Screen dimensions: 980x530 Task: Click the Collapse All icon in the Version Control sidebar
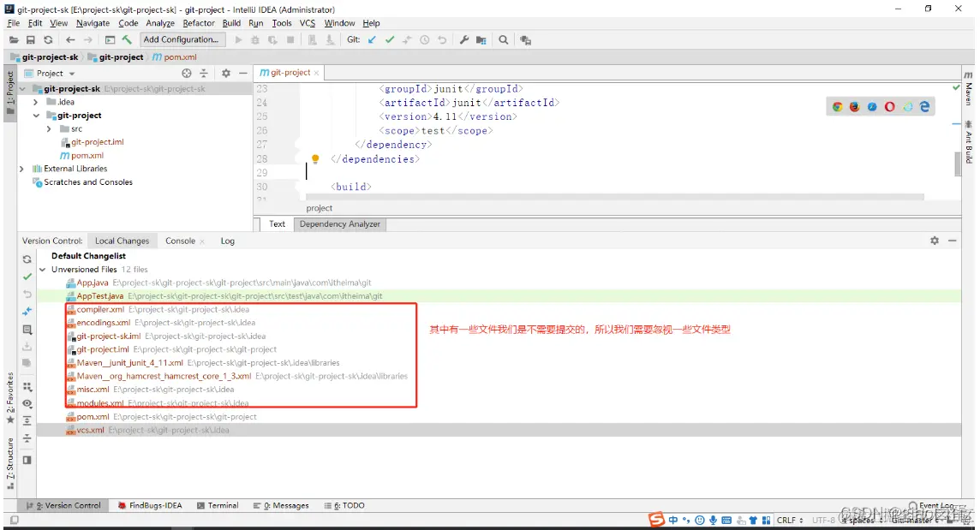tap(27, 438)
